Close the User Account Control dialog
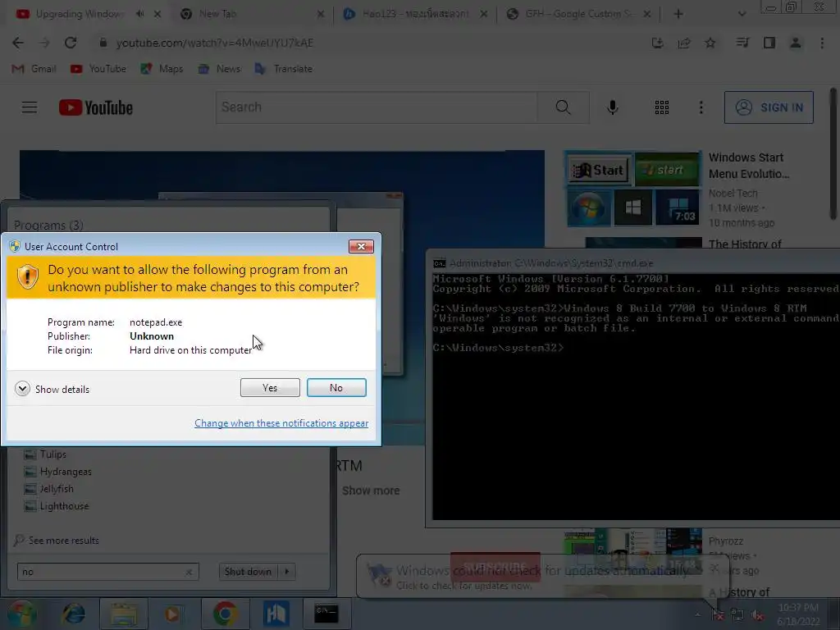The height and width of the screenshot is (630, 840). [361, 246]
